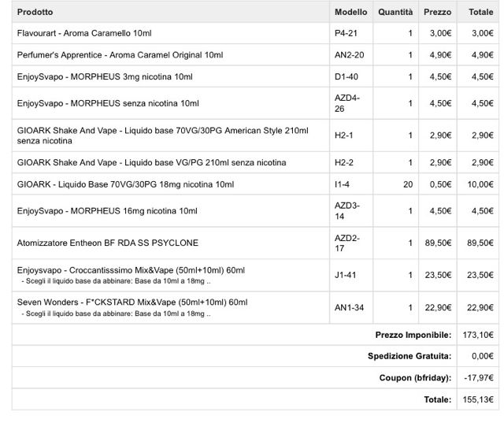This screenshot has height=423, width=504.
Task: Click the Prodotto column header
Action: [35, 13]
